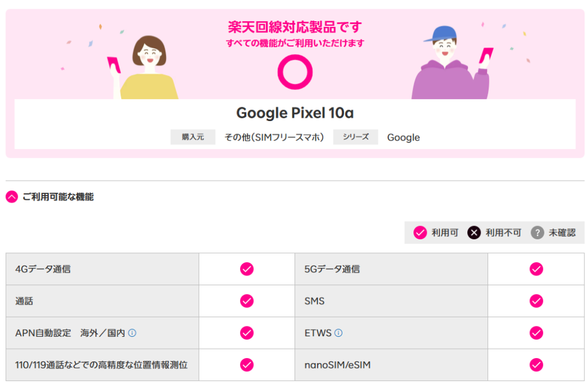Click the 購入元 label tag
The height and width of the screenshot is (385, 588).
tap(193, 137)
